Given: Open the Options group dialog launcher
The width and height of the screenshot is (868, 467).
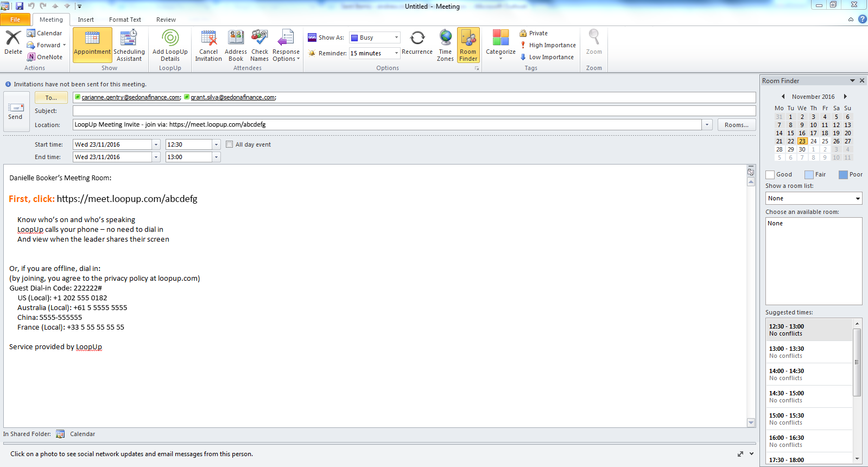Looking at the screenshot, I should [x=477, y=68].
